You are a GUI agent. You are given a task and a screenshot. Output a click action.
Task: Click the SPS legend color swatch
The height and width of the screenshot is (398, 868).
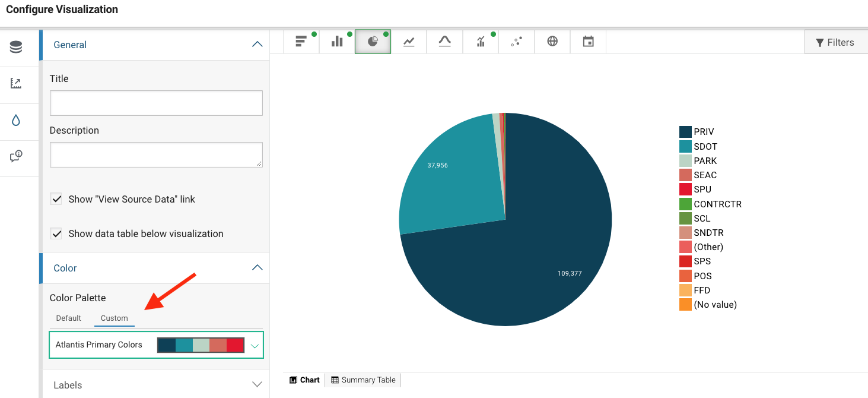[x=685, y=261]
